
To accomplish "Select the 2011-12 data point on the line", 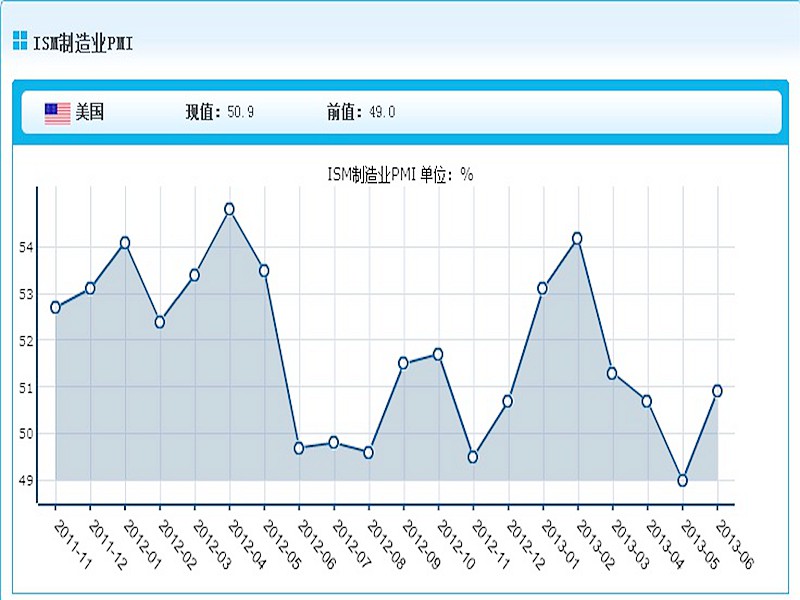I will click(90, 288).
